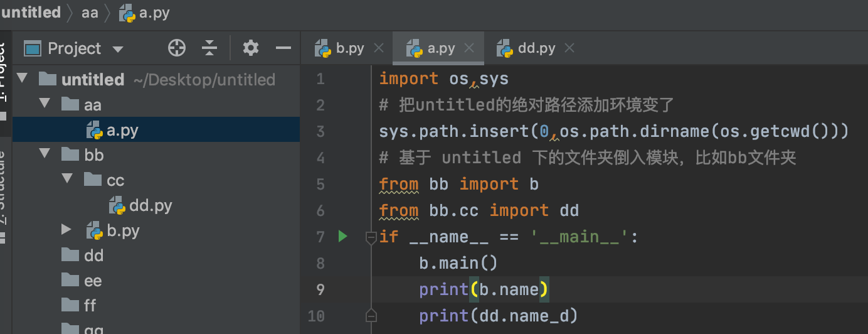This screenshot has height=334, width=868.
Task: Click aa in the breadcrumb bar
Action: [90, 13]
